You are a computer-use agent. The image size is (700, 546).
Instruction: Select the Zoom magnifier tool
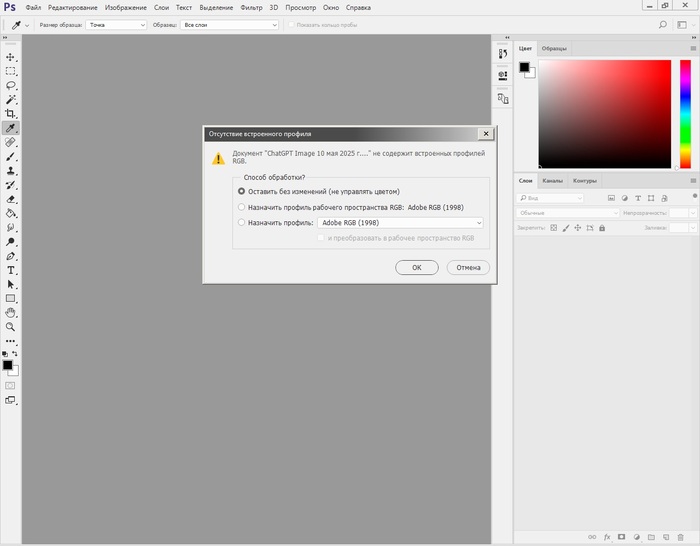point(11,327)
